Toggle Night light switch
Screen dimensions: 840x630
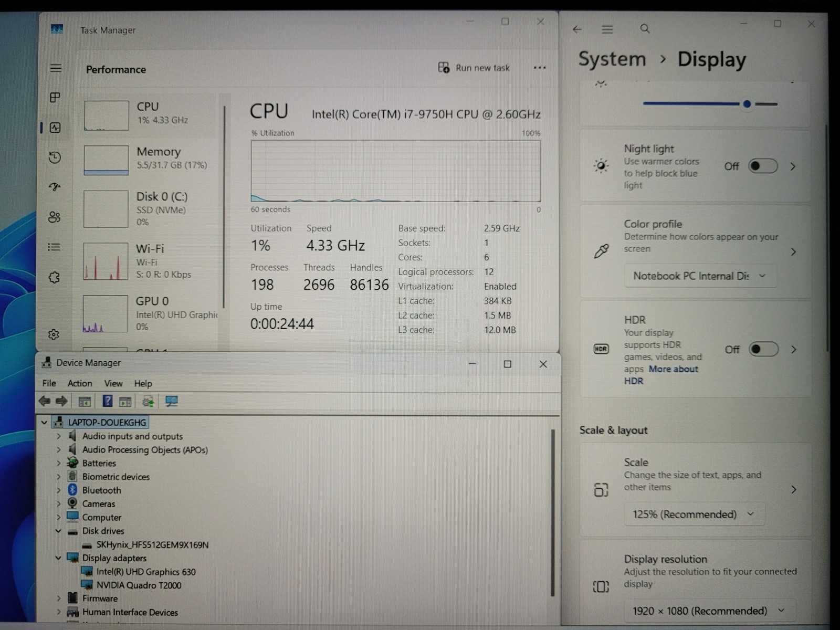tap(763, 166)
